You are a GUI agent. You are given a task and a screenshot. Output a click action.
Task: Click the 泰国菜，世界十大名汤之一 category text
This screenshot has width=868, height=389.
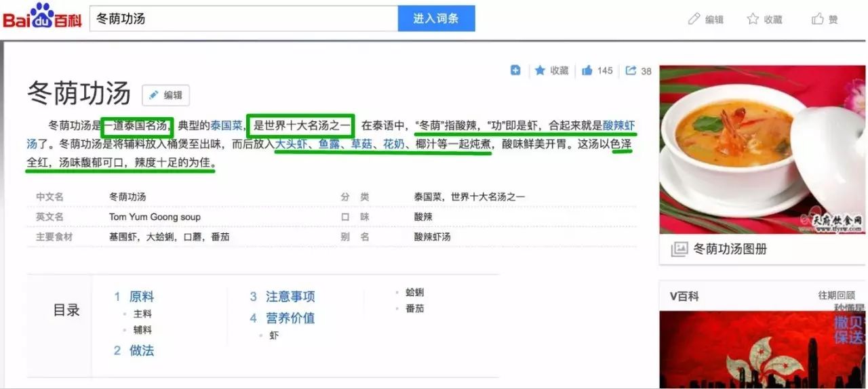[469, 197]
